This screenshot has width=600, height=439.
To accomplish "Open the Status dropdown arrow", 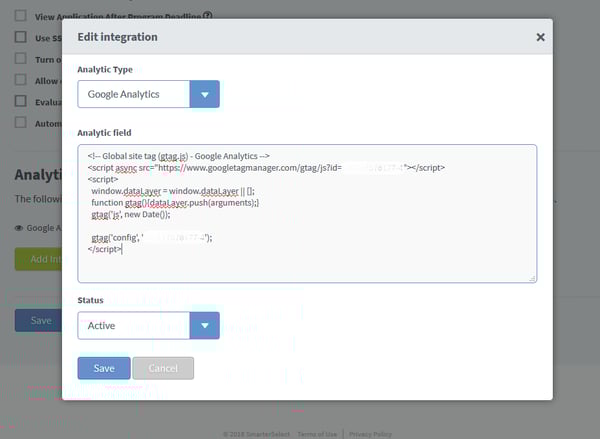I will [x=205, y=326].
